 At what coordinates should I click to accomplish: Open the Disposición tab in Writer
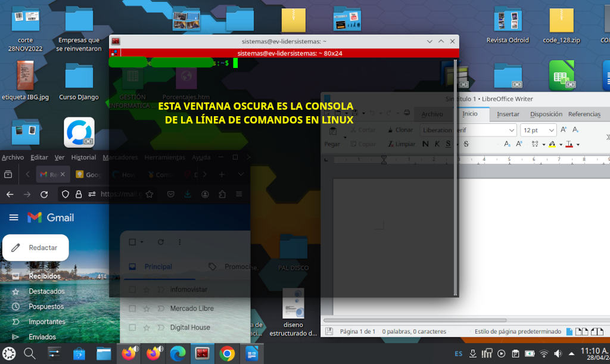546,114
